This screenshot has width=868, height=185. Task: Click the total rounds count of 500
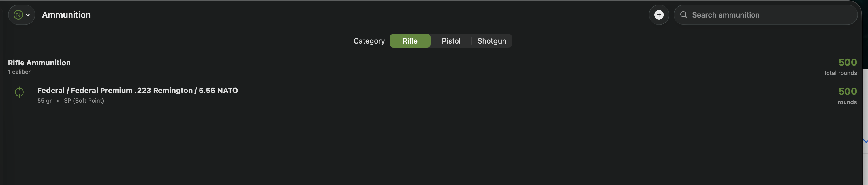(847, 62)
